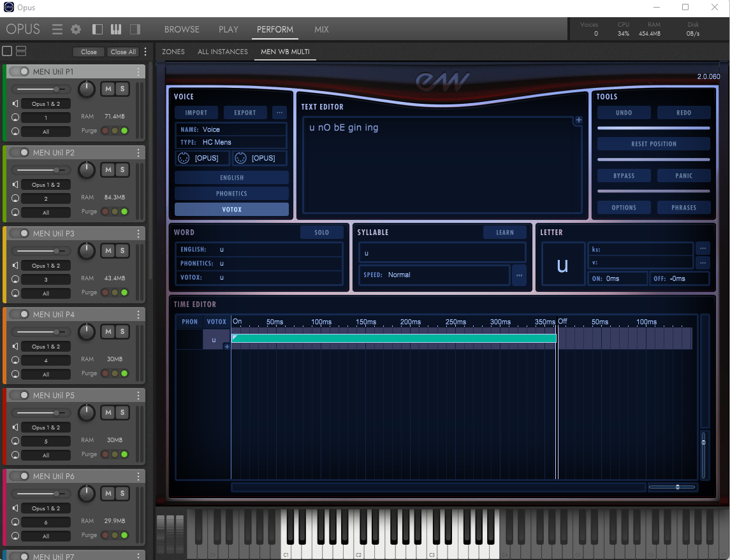This screenshot has height=560, width=730.
Task: Open MEN Util P6 options menu
Action: point(138,477)
